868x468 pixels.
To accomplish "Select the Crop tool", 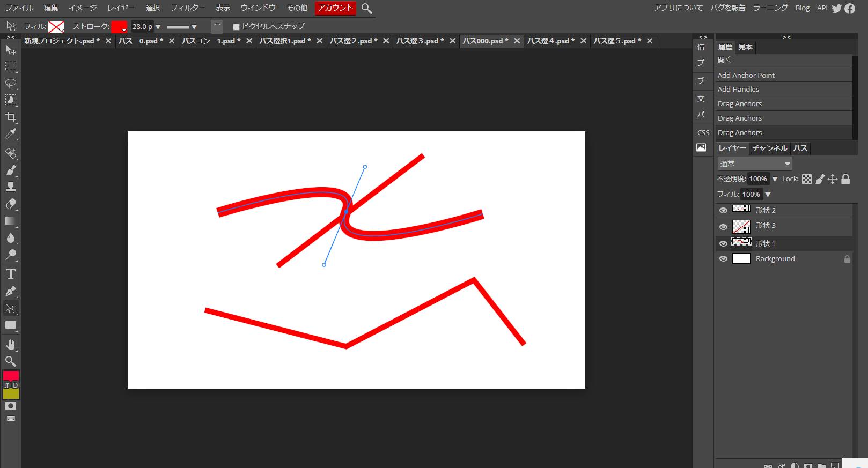I will pyautogui.click(x=11, y=117).
